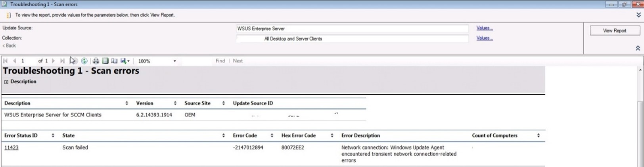
Task: Click Find in the report toolbar
Action: pyautogui.click(x=220, y=61)
